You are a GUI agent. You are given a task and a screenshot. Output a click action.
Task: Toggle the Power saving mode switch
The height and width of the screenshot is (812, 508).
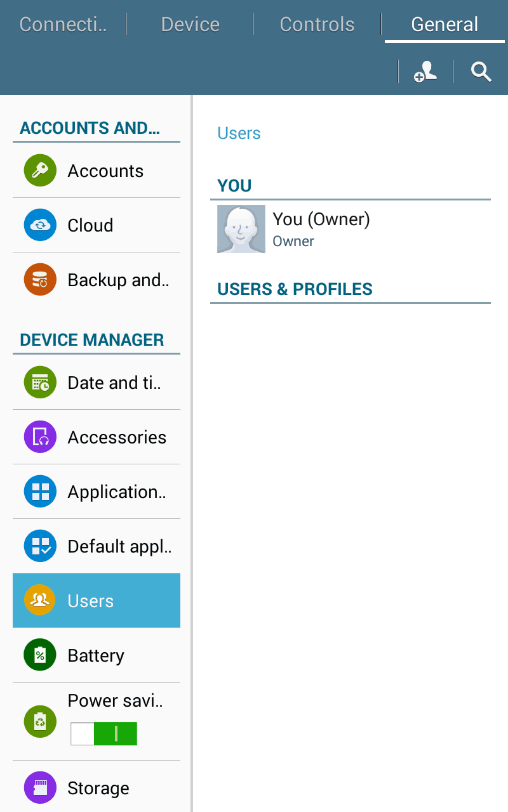pyautogui.click(x=104, y=733)
